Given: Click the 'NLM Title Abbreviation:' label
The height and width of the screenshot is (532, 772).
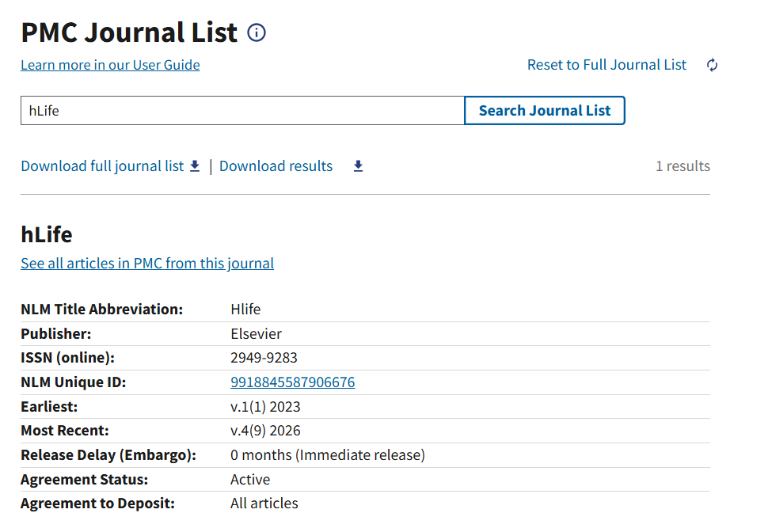Looking at the screenshot, I should [x=102, y=310].
